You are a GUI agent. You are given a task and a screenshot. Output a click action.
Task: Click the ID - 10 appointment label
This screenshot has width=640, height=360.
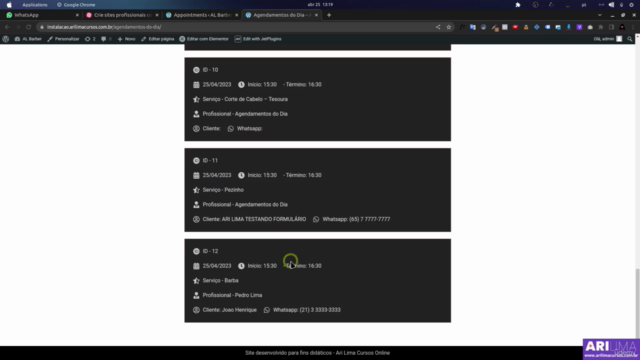coord(210,70)
